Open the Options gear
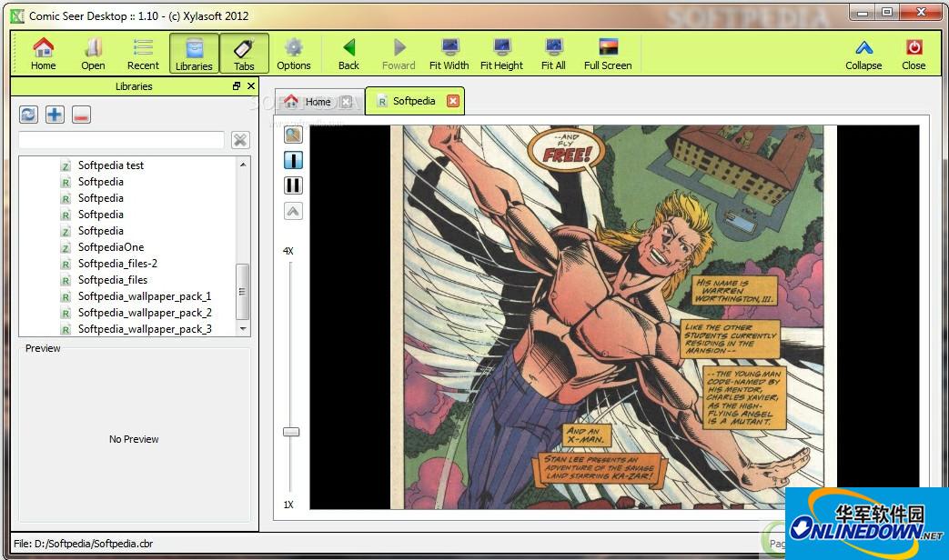This screenshot has width=949, height=560. [294, 54]
